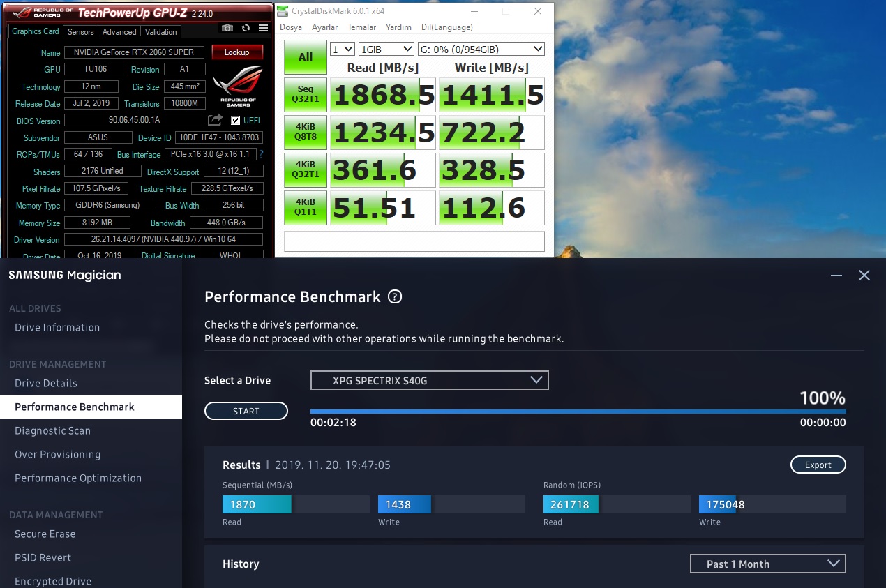Open the 1GiB test size dropdown
This screenshot has width=886, height=588.
click(386, 49)
